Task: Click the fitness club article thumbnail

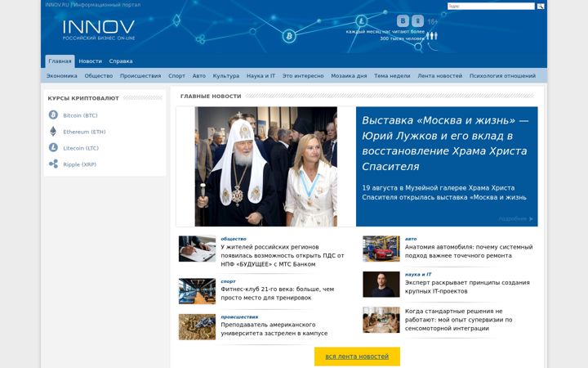Action: (198, 291)
